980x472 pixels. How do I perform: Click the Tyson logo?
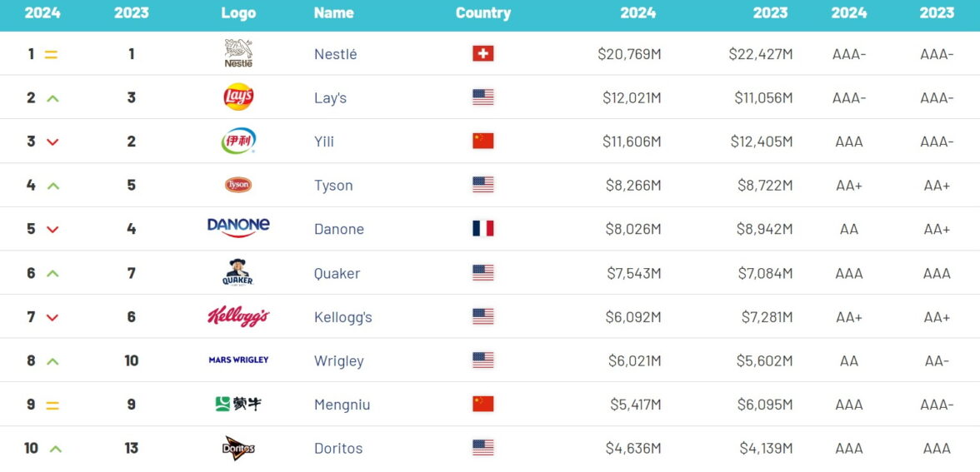pyautogui.click(x=238, y=185)
